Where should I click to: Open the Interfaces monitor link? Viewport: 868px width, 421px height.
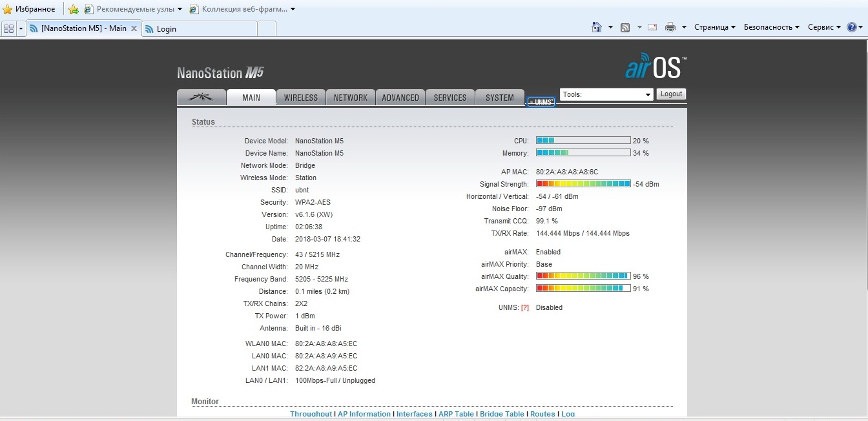coord(415,414)
